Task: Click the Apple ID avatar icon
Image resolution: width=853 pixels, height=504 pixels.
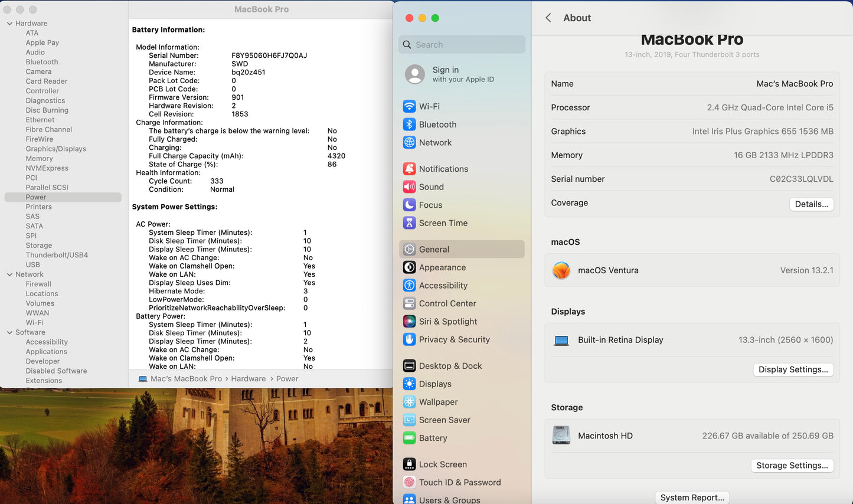Action: tap(415, 74)
